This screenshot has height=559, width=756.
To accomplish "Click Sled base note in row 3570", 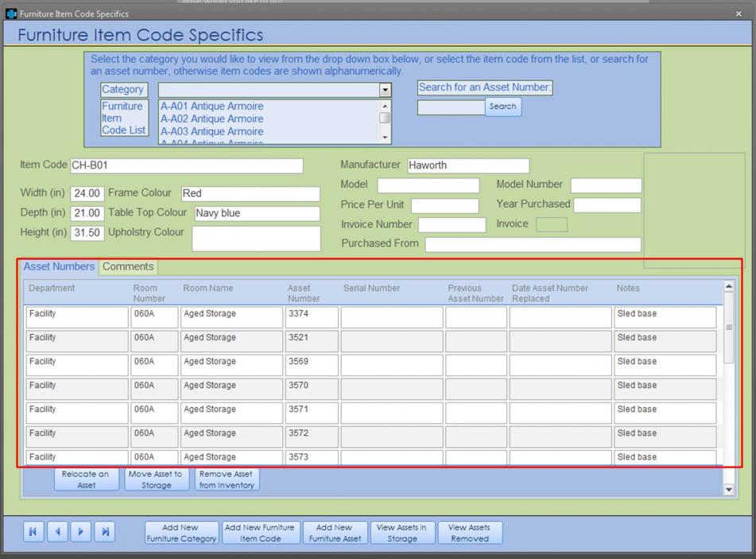I will tap(665, 389).
